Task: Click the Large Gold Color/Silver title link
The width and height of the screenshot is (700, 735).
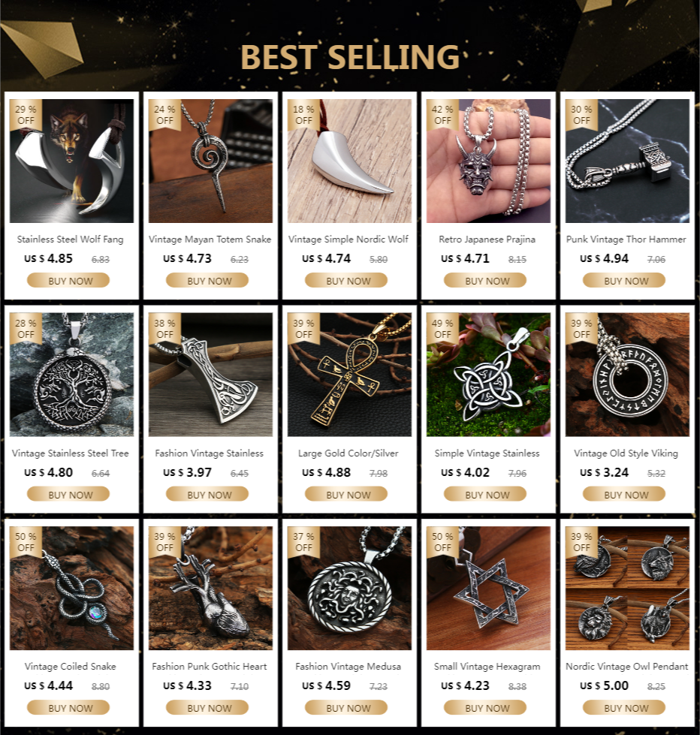Action: pyautogui.click(x=348, y=453)
